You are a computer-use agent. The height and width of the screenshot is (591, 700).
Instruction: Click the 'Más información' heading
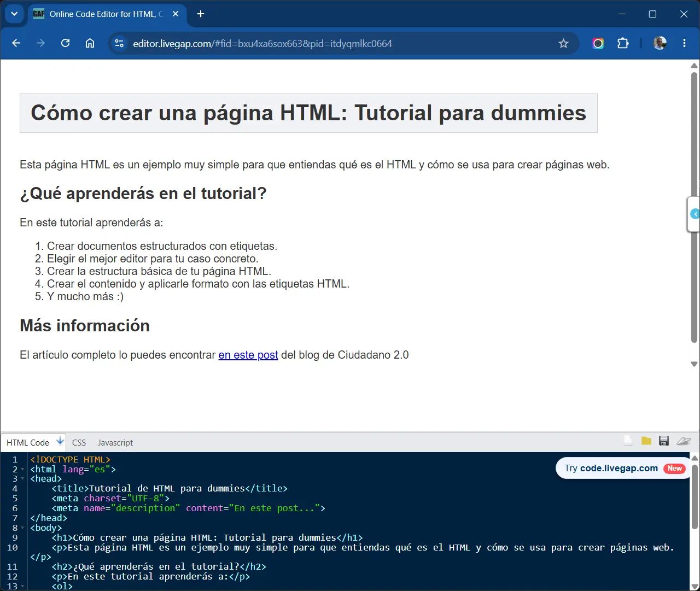[x=85, y=325]
